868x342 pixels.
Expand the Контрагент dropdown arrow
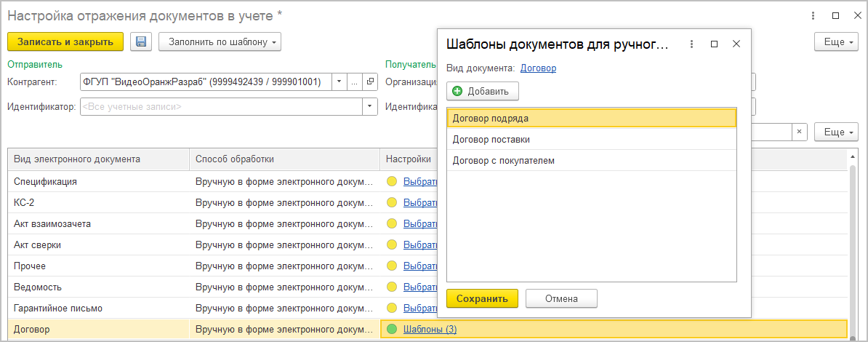(339, 82)
